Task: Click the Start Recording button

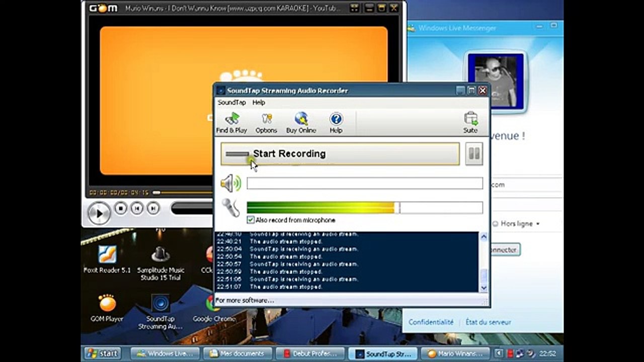Action: pyautogui.click(x=340, y=154)
